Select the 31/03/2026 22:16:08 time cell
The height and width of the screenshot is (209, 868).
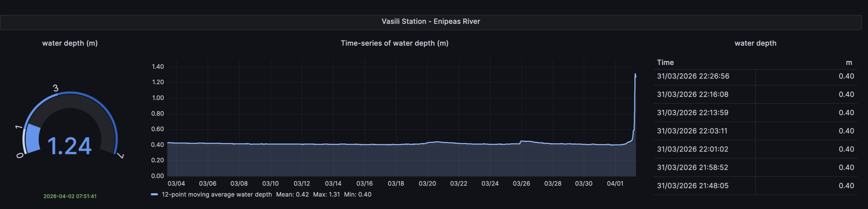click(x=692, y=94)
